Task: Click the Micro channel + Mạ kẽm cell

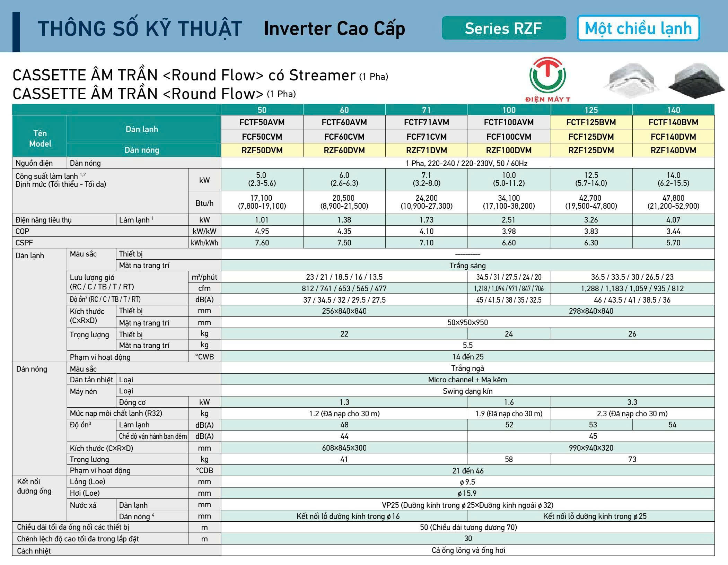Action: [467, 380]
